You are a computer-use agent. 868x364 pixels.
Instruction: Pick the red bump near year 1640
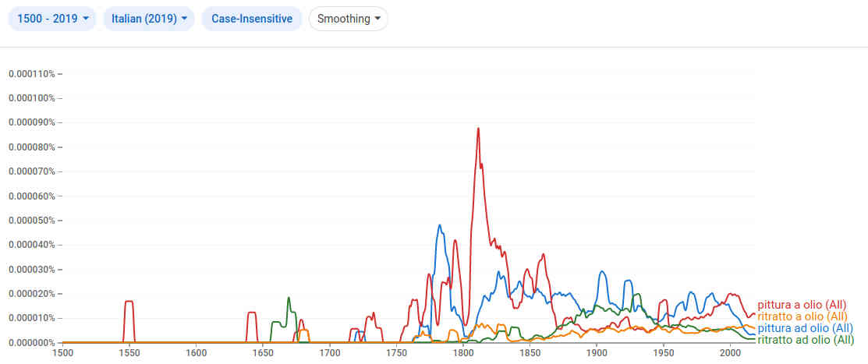pyautogui.click(x=251, y=313)
